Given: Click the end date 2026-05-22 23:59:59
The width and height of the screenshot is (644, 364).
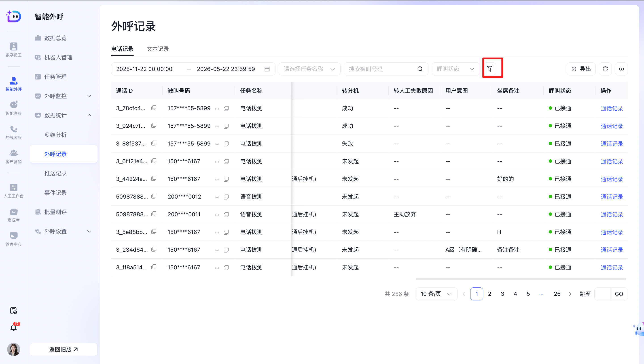Looking at the screenshot, I should click(x=226, y=69).
